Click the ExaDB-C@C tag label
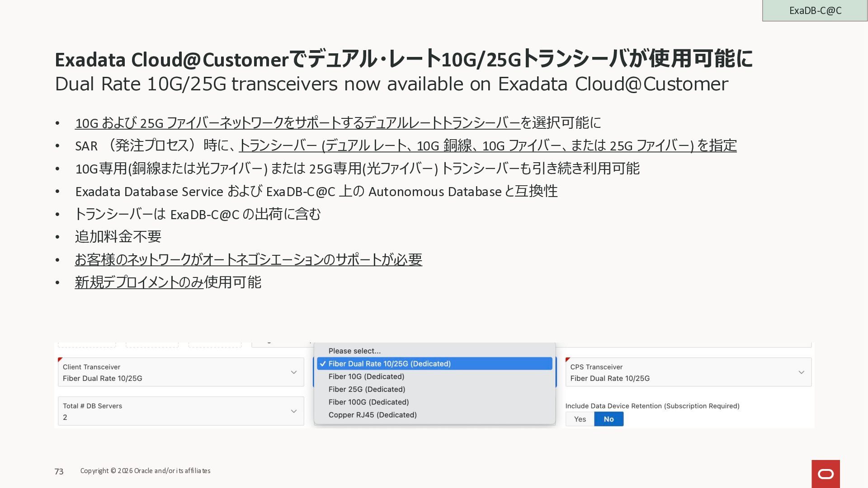Screen dimensions: 868x488 point(815,10)
